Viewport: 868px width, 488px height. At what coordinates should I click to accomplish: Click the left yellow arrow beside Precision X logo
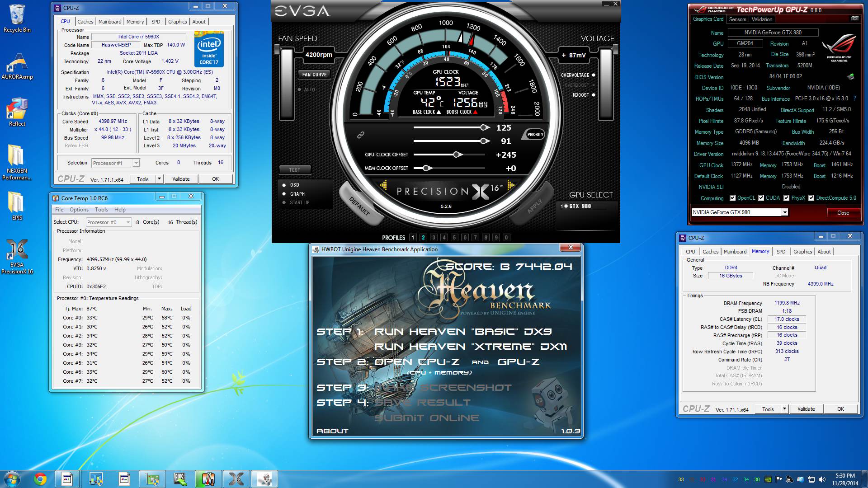383,185
